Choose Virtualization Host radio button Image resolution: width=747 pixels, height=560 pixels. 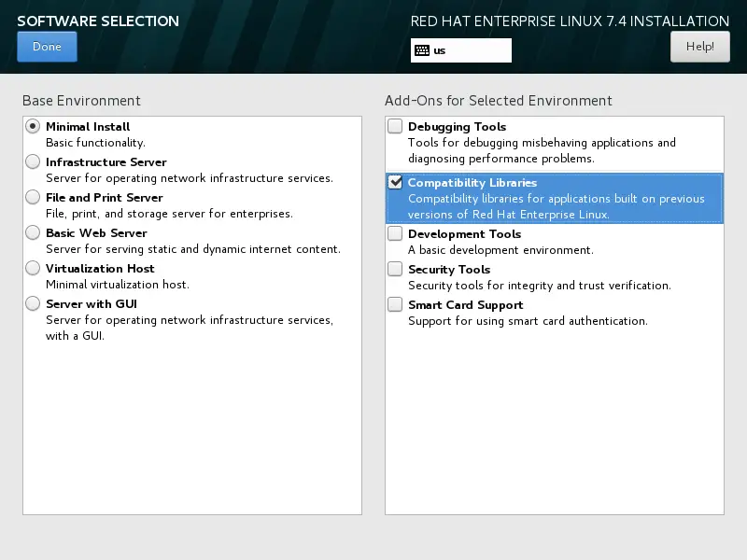click(33, 268)
